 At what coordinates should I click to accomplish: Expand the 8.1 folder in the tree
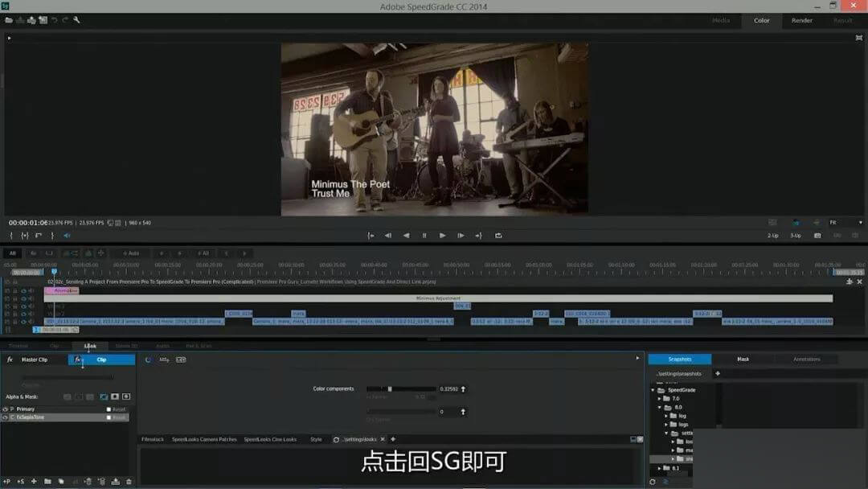(660, 468)
